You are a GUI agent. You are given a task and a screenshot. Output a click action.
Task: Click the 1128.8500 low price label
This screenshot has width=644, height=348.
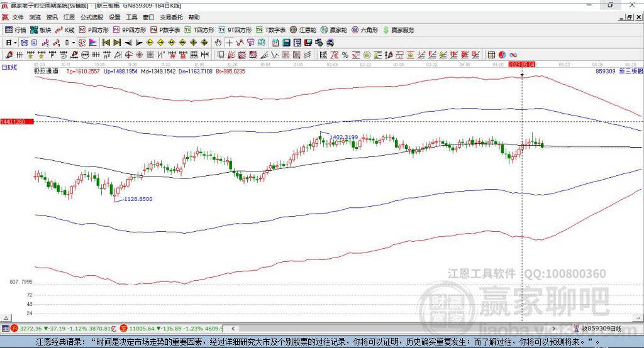[x=138, y=199]
